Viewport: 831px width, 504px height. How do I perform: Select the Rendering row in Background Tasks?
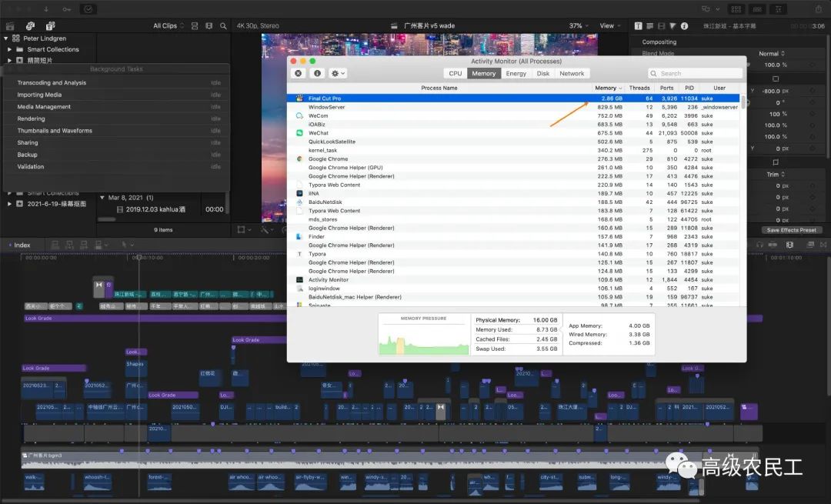click(x=117, y=118)
